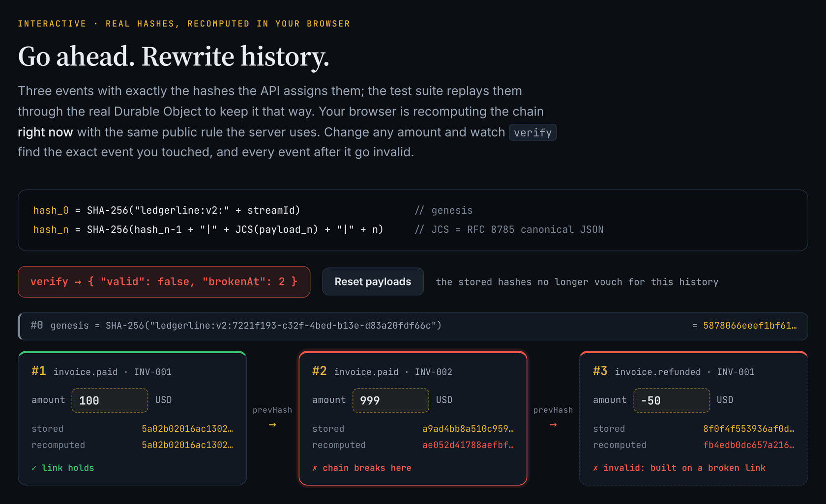Viewport: 826px width, 504px height.
Task: Click the inline verify code chip
Action: click(x=532, y=132)
